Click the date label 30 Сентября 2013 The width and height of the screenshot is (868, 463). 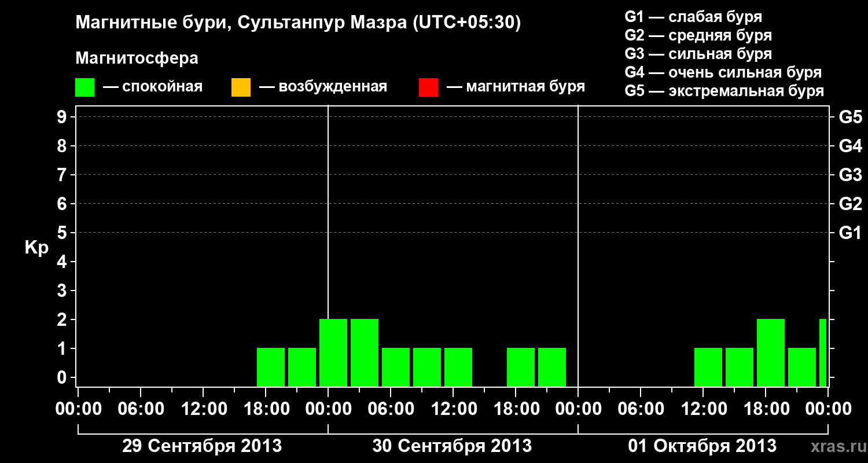[452, 446]
